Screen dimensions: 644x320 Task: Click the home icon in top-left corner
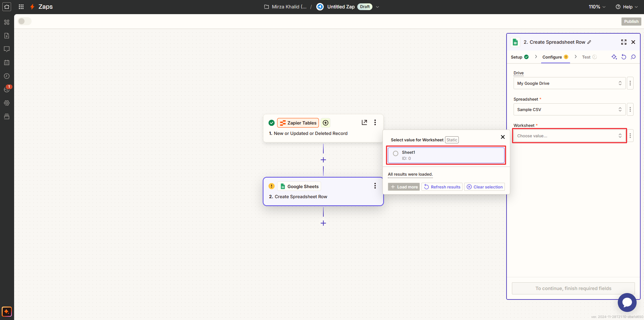[7, 7]
